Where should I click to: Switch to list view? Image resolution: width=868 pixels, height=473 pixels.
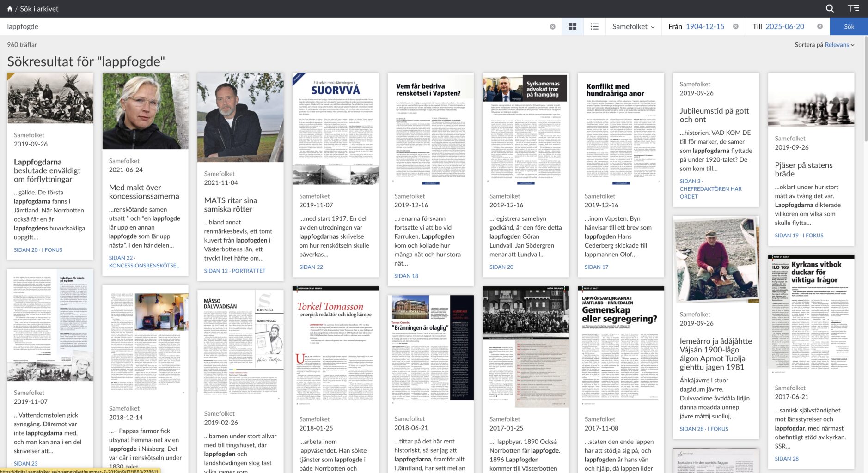[594, 27]
